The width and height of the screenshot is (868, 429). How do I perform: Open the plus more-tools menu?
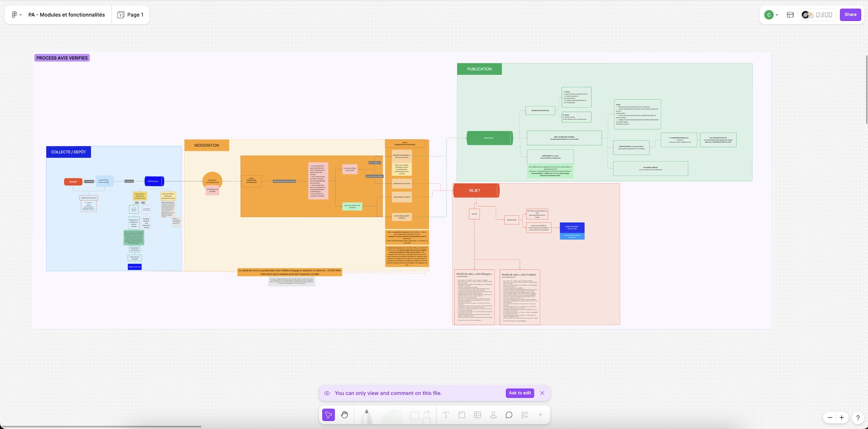point(540,415)
